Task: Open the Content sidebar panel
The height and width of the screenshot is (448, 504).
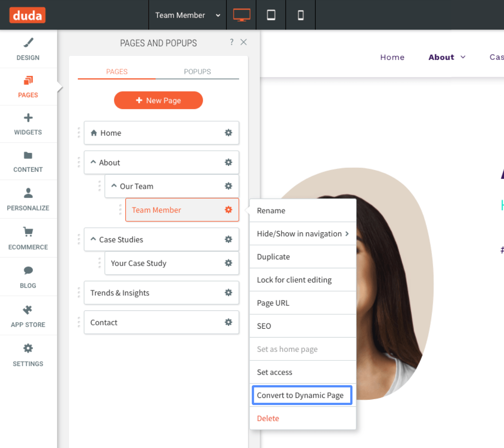Action: click(x=28, y=162)
